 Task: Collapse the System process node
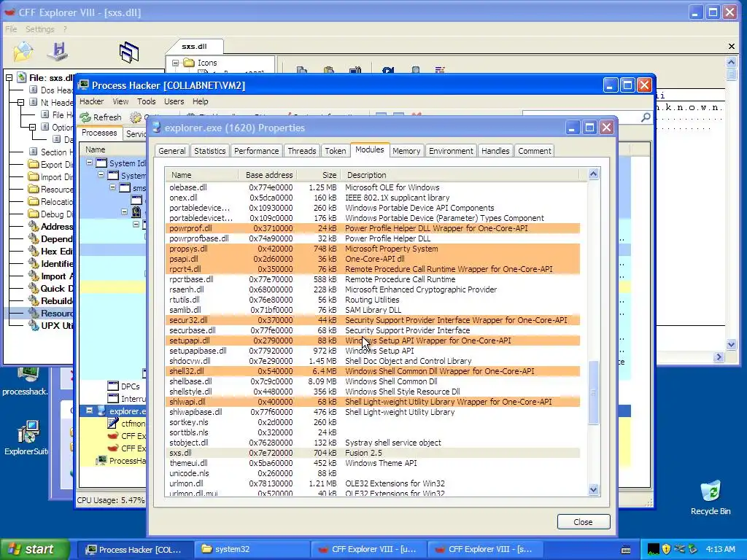coord(101,175)
